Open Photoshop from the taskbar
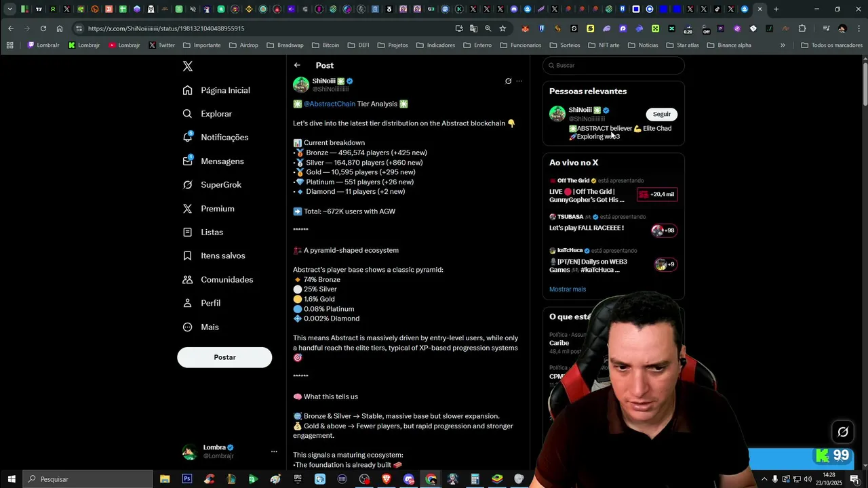The width and height of the screenshot is (868, 488). pyautogui.click(x=186, y=479)
